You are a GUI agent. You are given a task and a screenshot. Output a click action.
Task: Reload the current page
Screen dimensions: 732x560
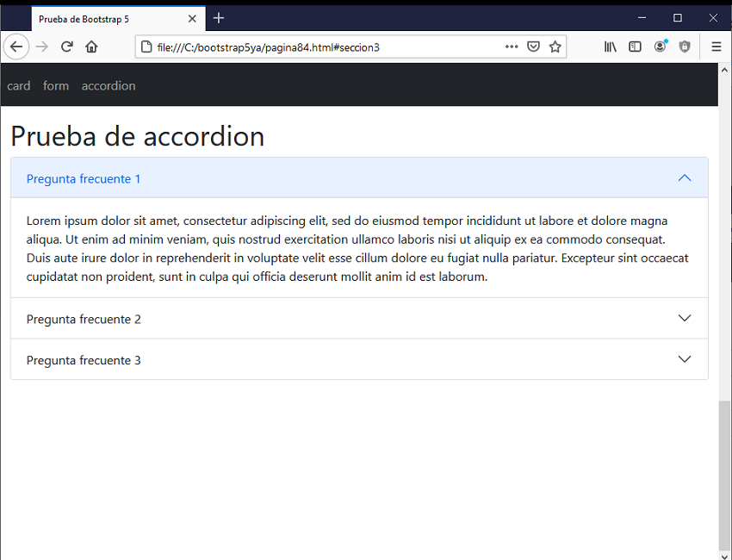pos(67,47)
